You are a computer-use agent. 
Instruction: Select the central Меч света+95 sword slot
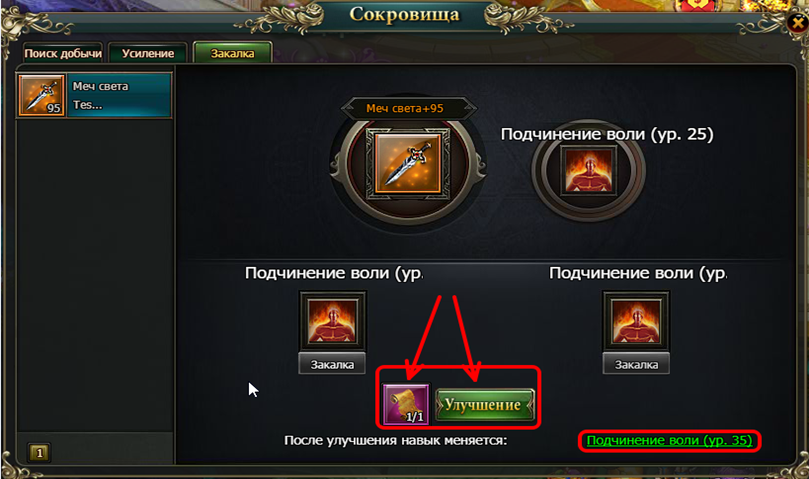(408, 165)
